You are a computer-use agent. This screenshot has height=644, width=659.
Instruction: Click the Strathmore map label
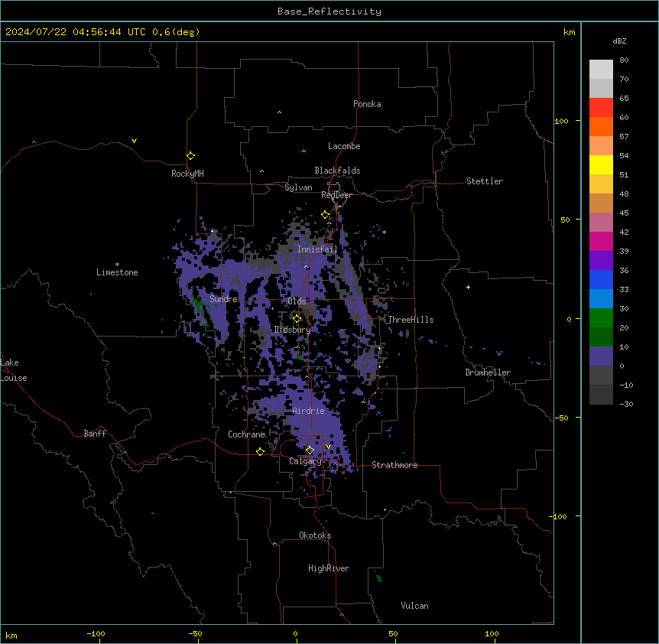click(394, 465)
